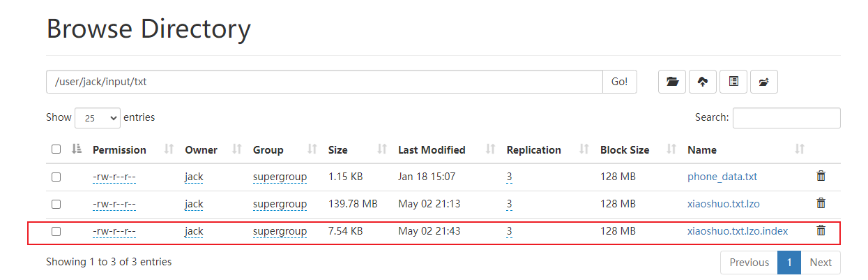The height and width of the screenshot is (280, 868).
Task: Click the upload files cloud icon
Action: coord(703,82)
